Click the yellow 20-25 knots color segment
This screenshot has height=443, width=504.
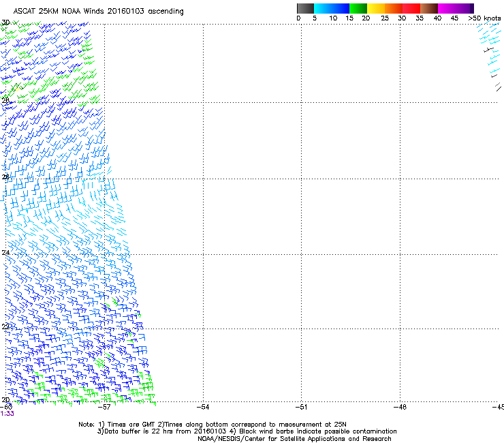[x=376, y=8]
